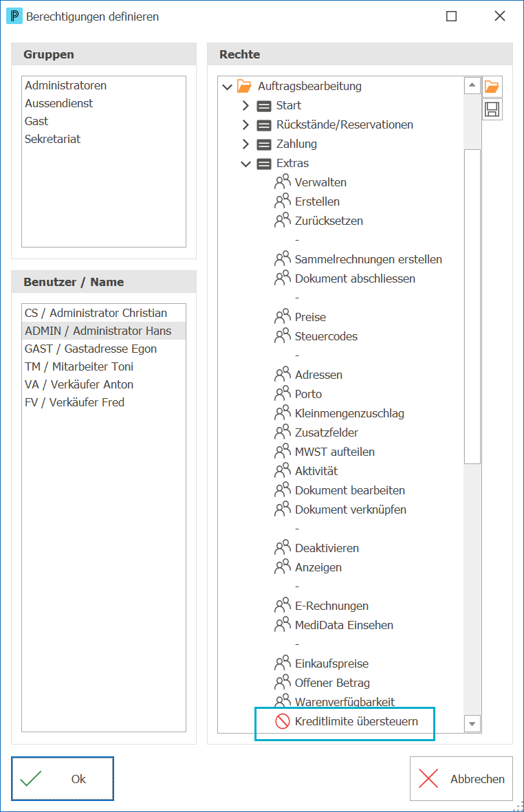Image resolution: width=524 pixels, height=812 pixels.
Task: Select user ADMIN / Administrator Hans
Action: tap(104, 331)
